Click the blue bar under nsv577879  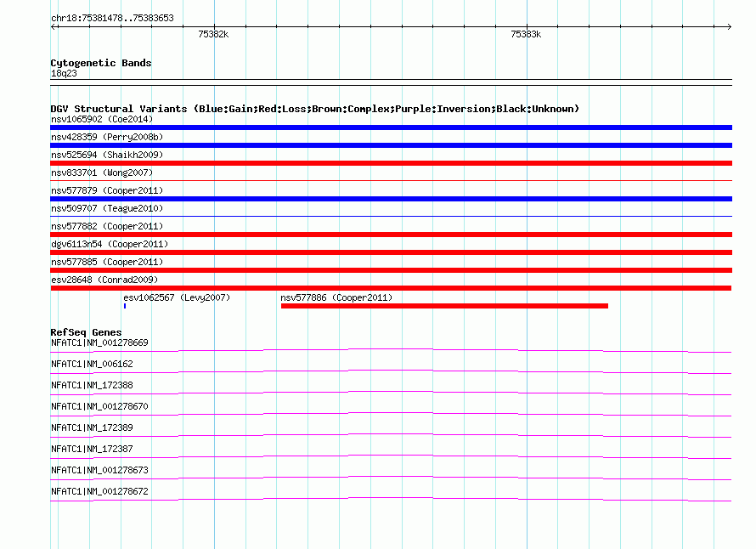coord(391,199)
